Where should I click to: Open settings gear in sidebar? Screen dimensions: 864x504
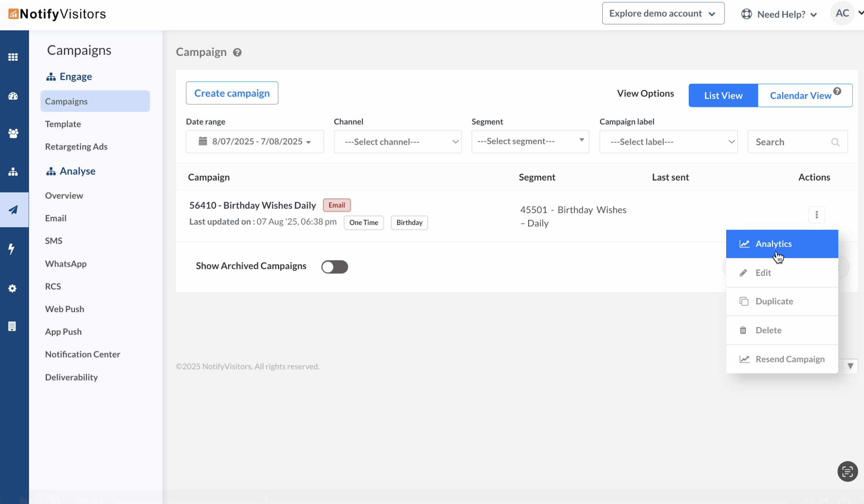coord(12,289)
